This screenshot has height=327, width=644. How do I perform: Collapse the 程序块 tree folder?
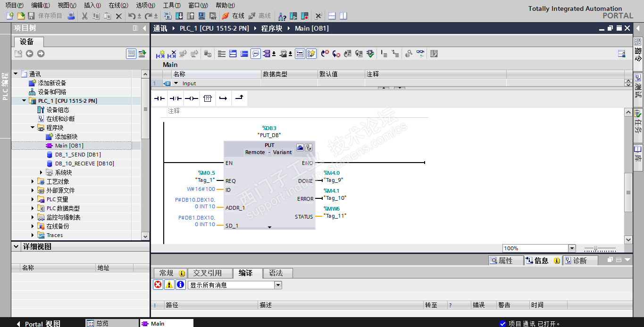pyautogui.click(x=33, y=128)
